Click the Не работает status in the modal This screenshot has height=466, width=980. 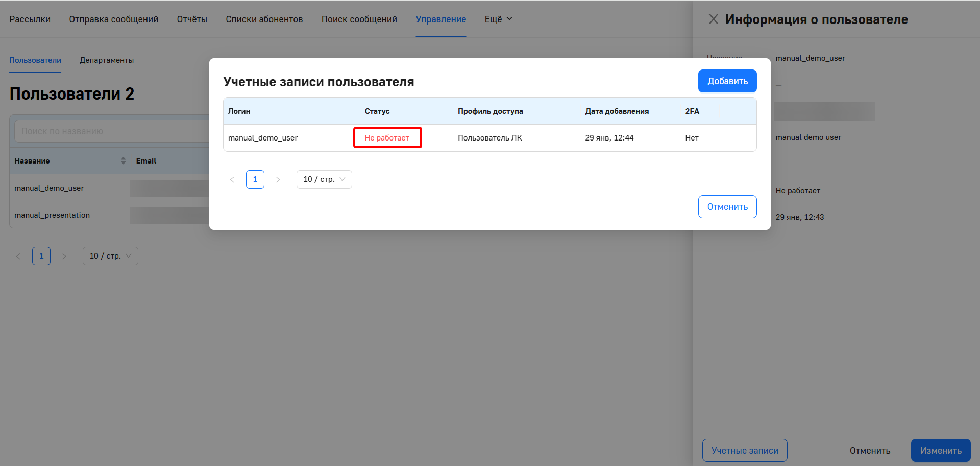pyautogui.click(x=387, y=138)
